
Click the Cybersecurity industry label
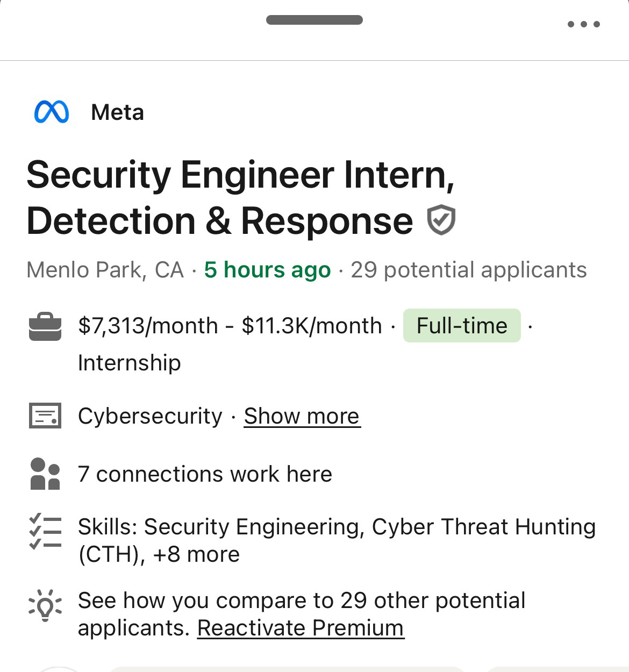[x=151, y=416]
